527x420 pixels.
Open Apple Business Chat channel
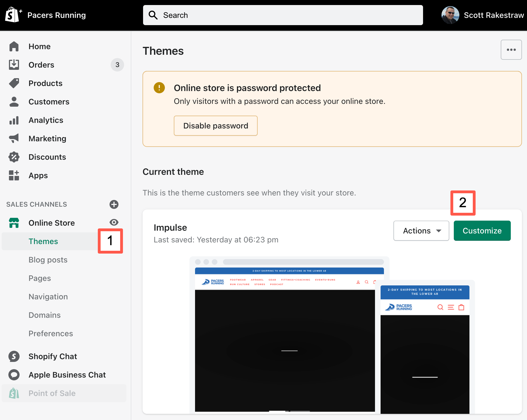coord(67,375)
